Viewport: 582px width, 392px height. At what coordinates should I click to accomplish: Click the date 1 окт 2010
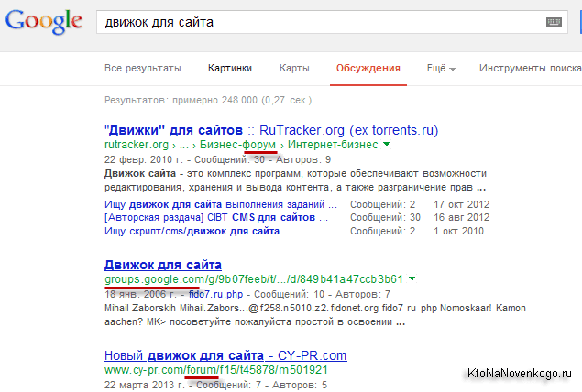tap(458, 231)
